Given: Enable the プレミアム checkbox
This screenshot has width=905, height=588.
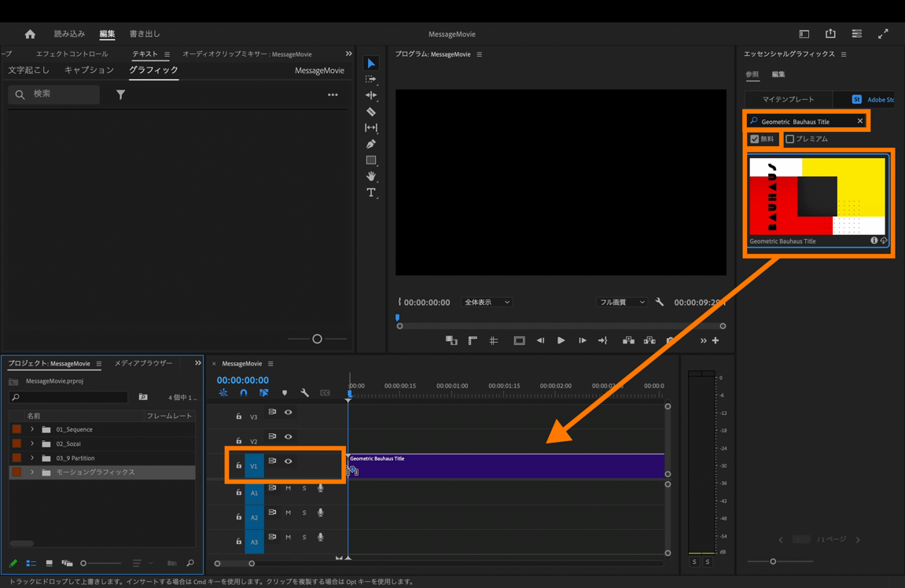Looking at the screenshot, I should pos(790,139).
